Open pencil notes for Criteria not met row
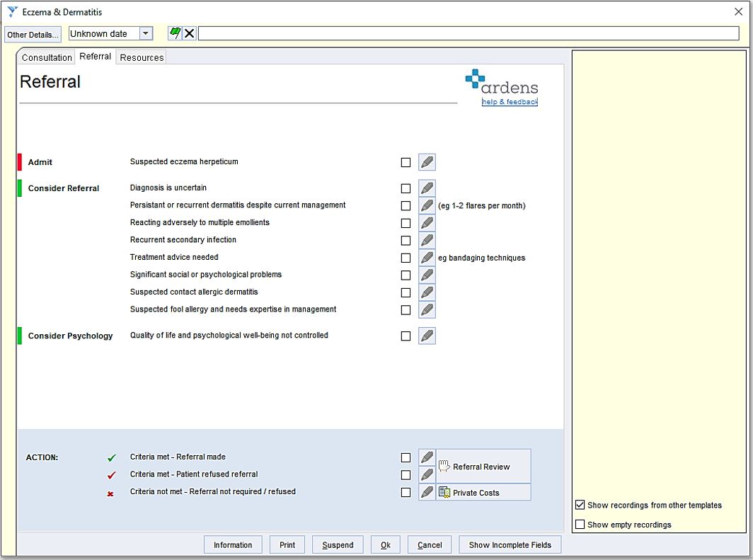 pyautogui.click(x=427, y=492)
